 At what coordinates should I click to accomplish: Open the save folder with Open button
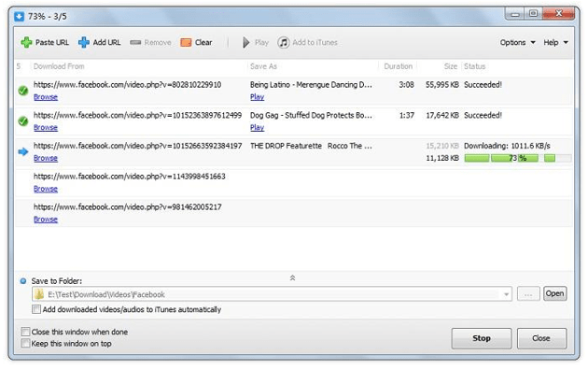coord(555,293)
